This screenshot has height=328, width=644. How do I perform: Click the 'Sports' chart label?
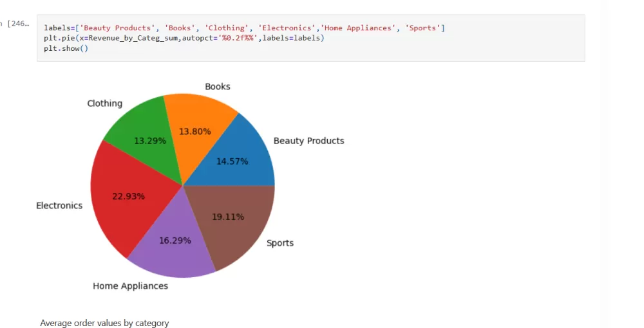280,243
